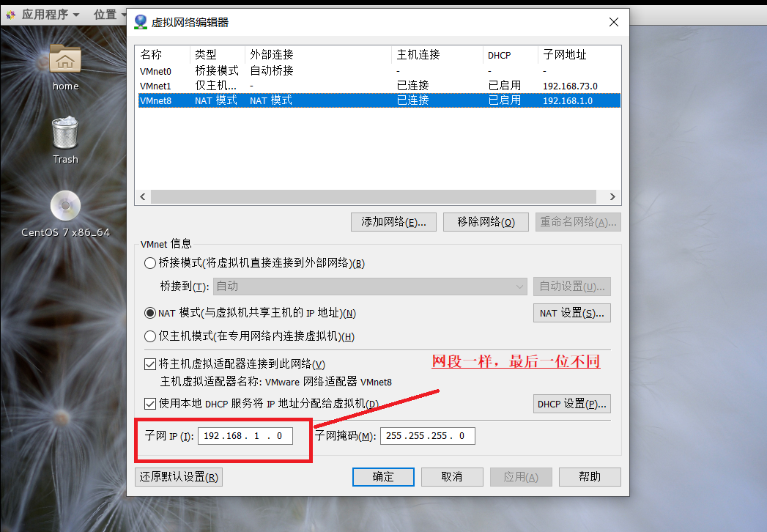Select the bridged mode radio button
The width and height of the screenshot is (767, 532).
click(150, 263)
